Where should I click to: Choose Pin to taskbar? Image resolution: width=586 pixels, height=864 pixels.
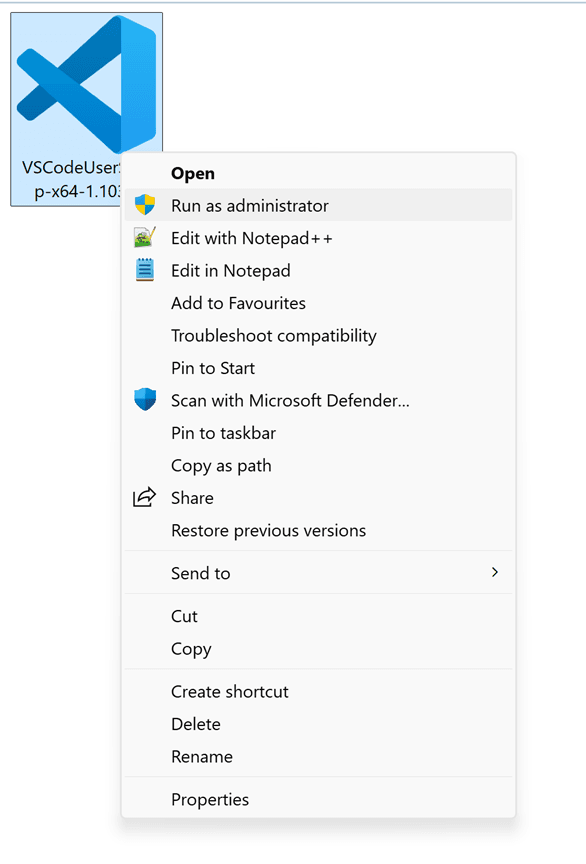click(319, 433)
